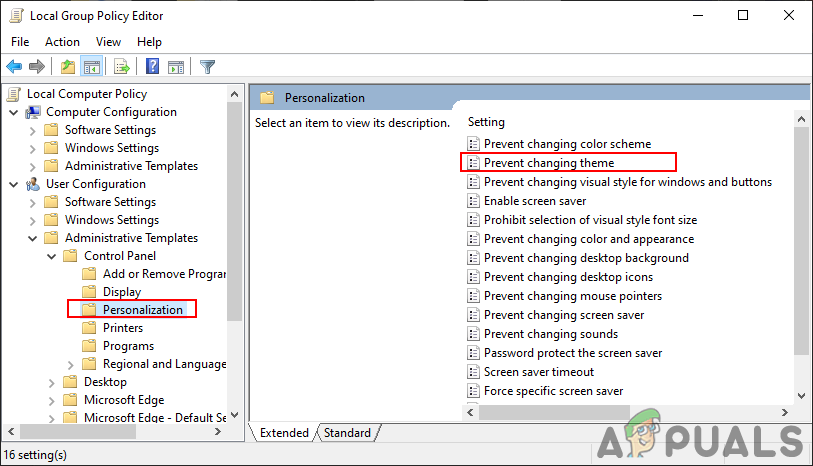This screenshot has height=466, width=813.
Task: Switch to the Extended tab
Action: point(284,433)
